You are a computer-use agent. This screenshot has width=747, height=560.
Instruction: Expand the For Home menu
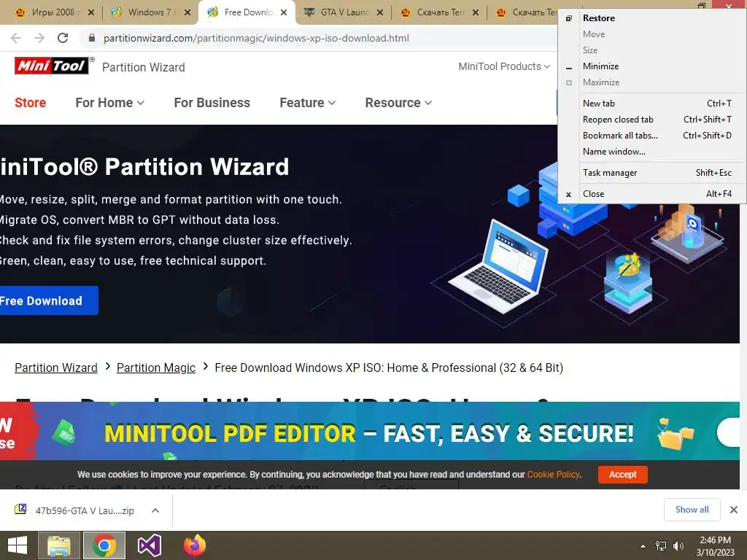[109, 102]
